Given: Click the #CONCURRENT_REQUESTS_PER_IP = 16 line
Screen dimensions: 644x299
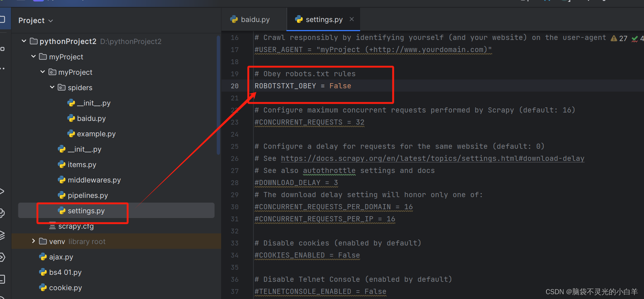Looking at the screenshot, I should (325, 219).
